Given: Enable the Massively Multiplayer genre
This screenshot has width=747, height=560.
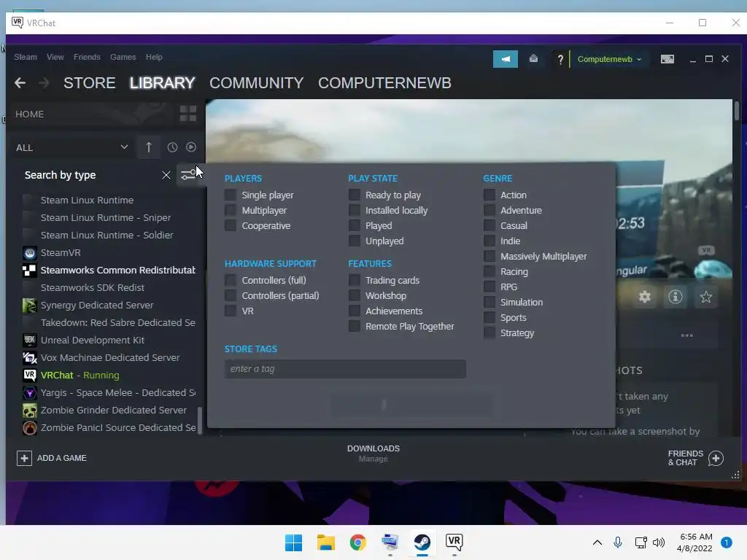Looking at the screenshot, I should (489, 256).
